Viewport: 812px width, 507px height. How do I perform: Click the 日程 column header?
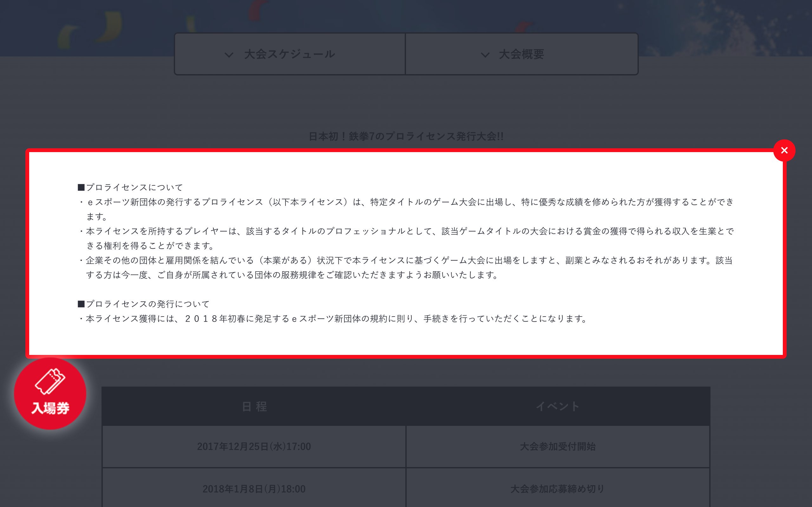click(254, 407)
